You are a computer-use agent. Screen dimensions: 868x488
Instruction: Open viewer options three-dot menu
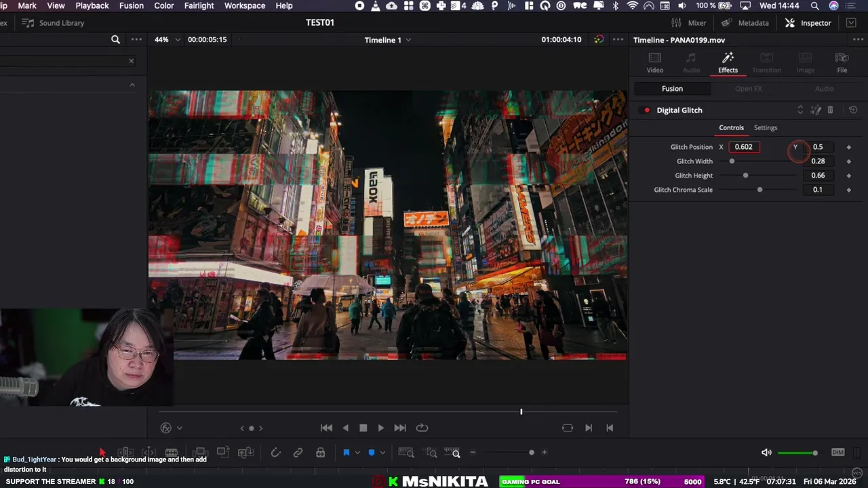[618, 39]
